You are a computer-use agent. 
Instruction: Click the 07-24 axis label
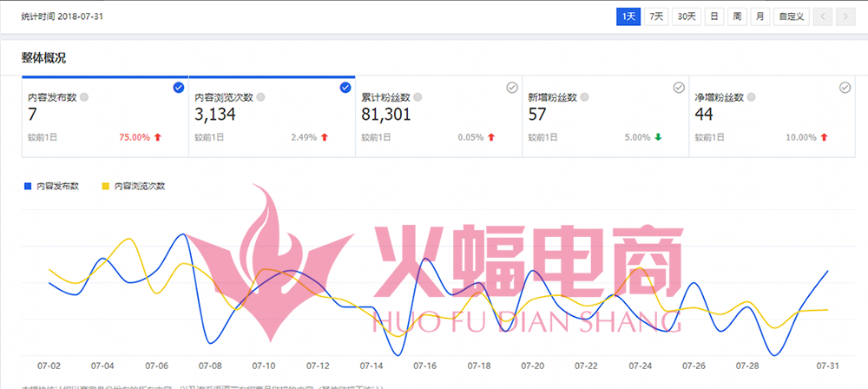[641, 366]
